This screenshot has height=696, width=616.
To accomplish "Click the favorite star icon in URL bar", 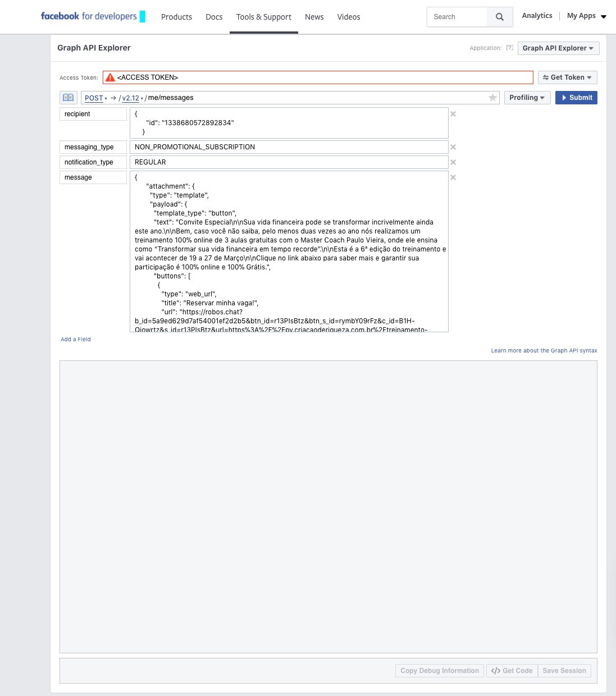I will pyautogui.click(x=492, y=98).
